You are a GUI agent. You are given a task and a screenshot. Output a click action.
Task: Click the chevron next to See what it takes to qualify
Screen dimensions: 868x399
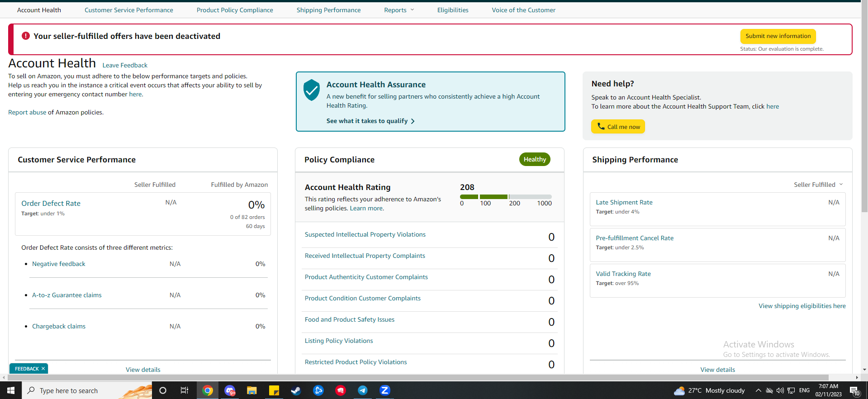coord(413,121)
